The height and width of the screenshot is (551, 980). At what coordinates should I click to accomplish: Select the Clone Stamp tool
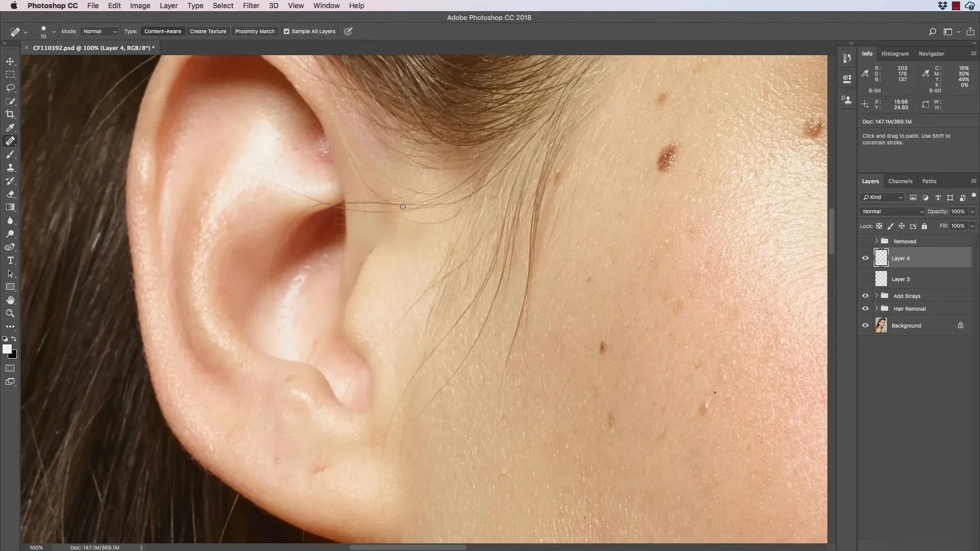pos(10,167)
